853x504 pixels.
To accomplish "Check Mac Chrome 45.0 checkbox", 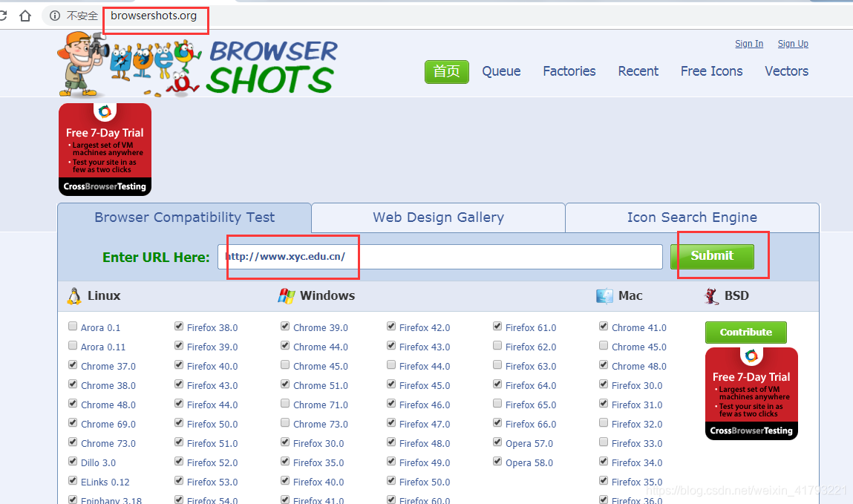I will pyautogui.click(x=604, y=345).
